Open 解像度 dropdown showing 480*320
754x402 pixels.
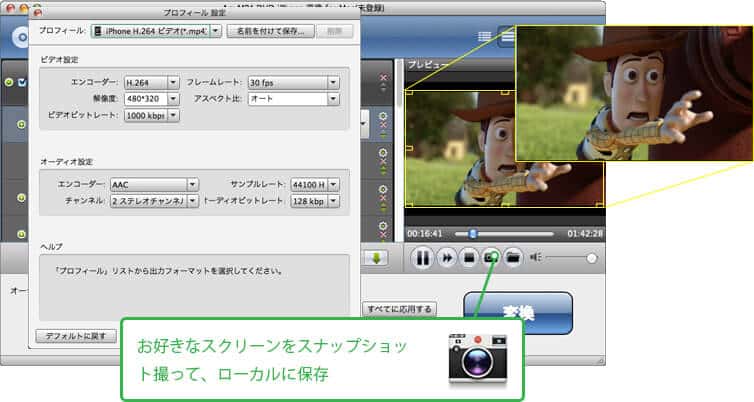click(151, 99)
